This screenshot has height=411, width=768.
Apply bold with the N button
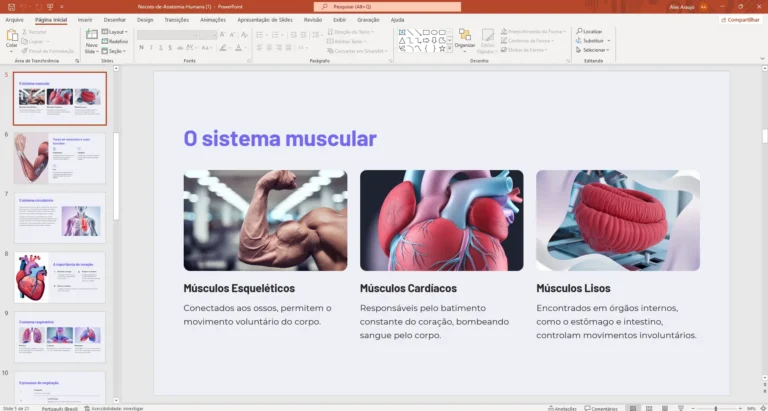pos(142,48)
